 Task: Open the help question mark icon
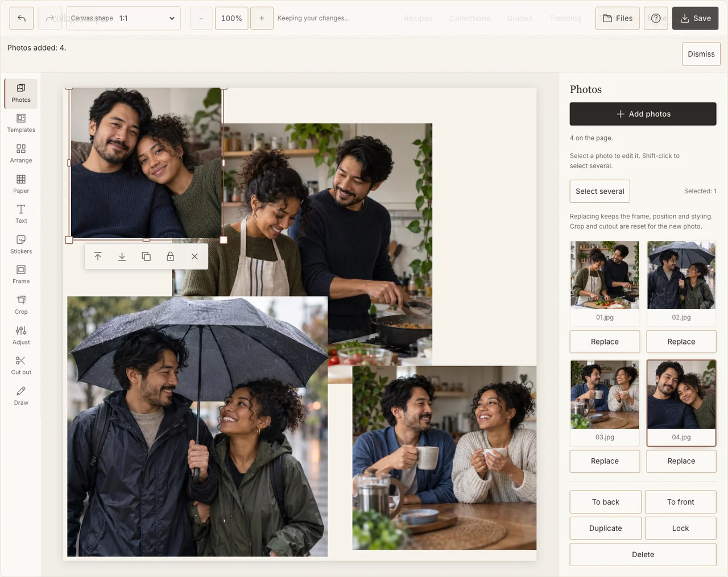pos(656,18)
